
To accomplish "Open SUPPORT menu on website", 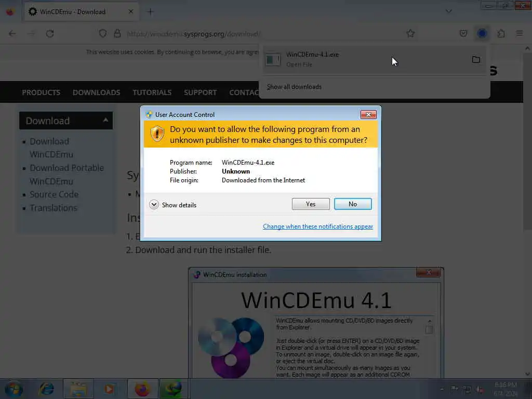I will (x=200, y=92).
